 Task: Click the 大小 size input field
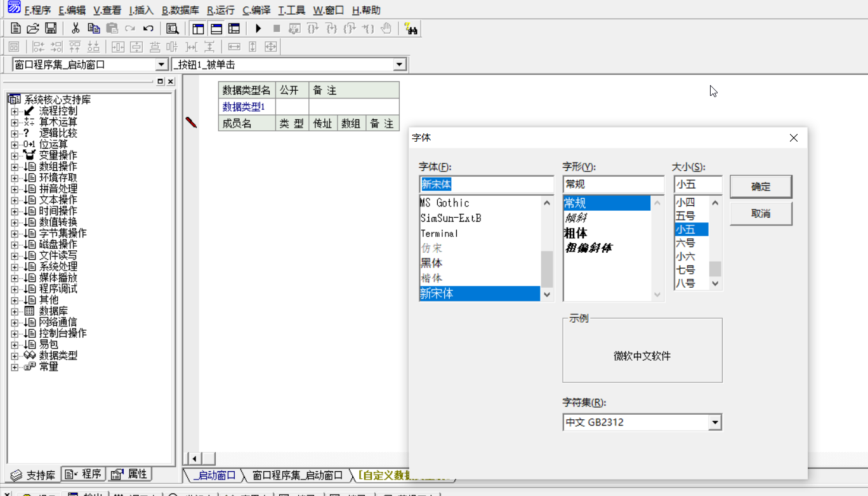[698, 185]
